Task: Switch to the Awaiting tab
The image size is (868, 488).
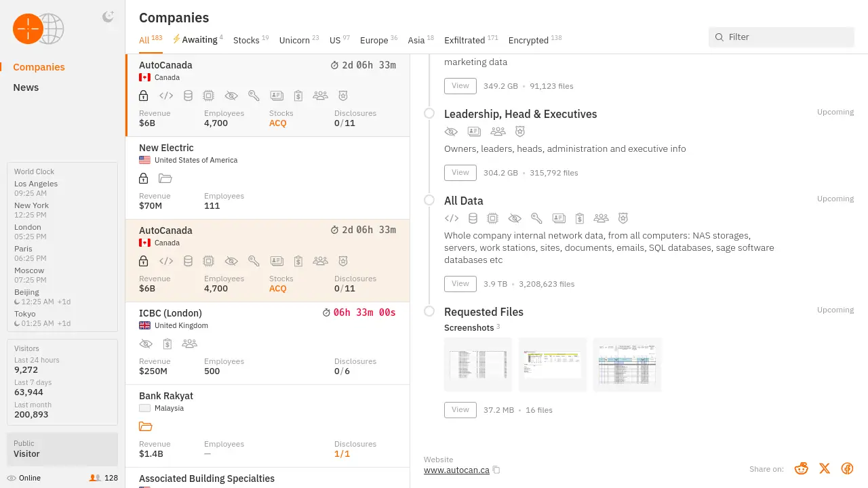Action: click(198, 40)
